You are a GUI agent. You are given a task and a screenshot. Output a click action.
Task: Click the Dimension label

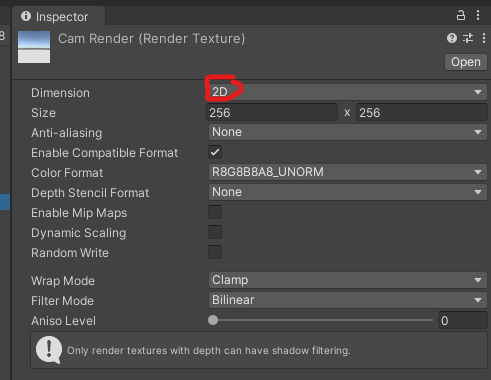[60, 93]
